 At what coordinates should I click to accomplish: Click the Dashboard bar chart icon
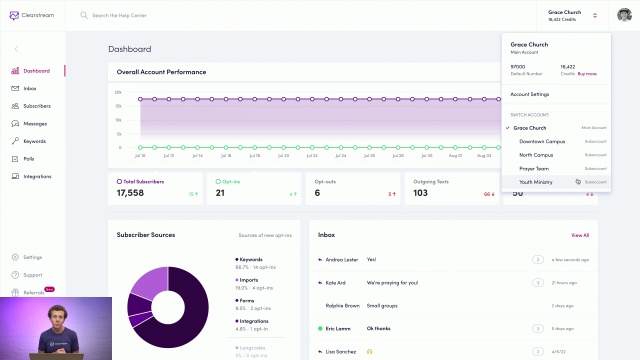(15, 71)
